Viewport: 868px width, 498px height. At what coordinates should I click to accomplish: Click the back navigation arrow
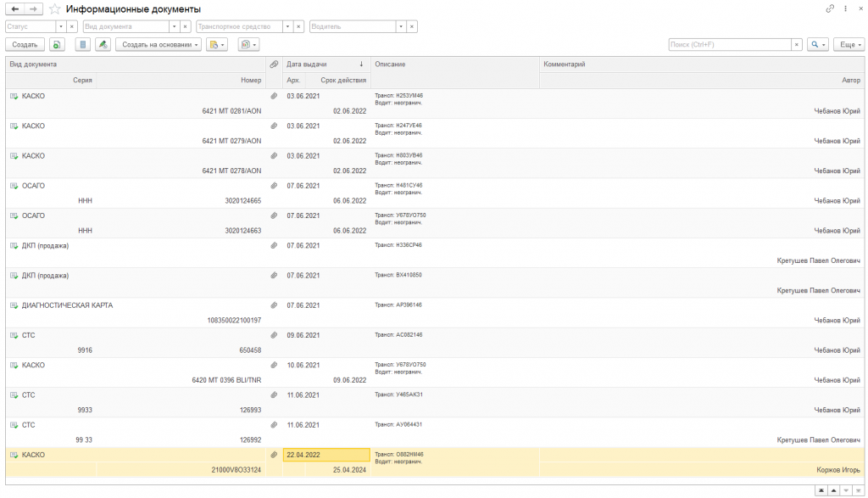(x=14, y=8)
